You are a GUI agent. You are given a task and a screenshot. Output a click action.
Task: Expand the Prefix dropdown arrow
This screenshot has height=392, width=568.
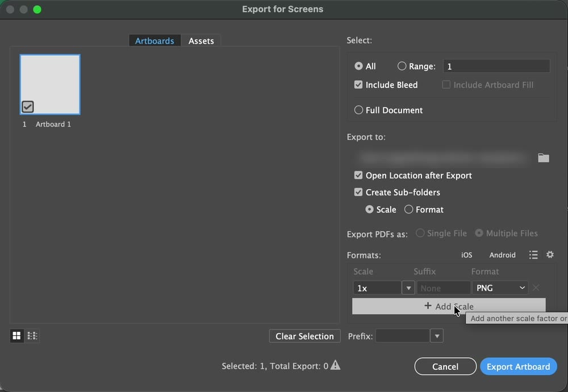437,336
